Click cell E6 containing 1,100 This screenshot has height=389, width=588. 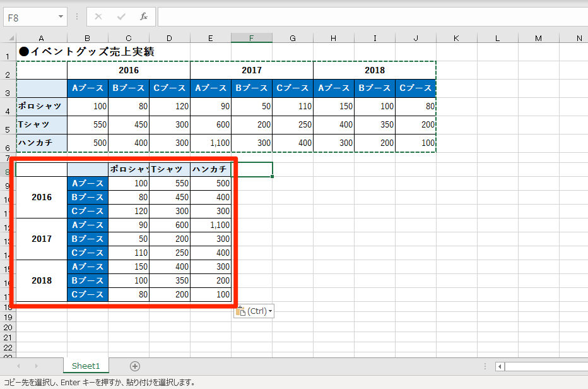coord(211,143)
